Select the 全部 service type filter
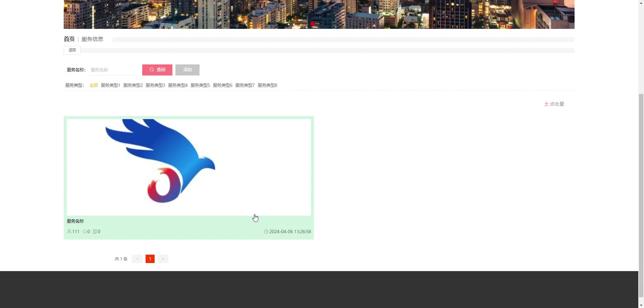The width and height of the screenshot is (644, 308). point(94,85)
